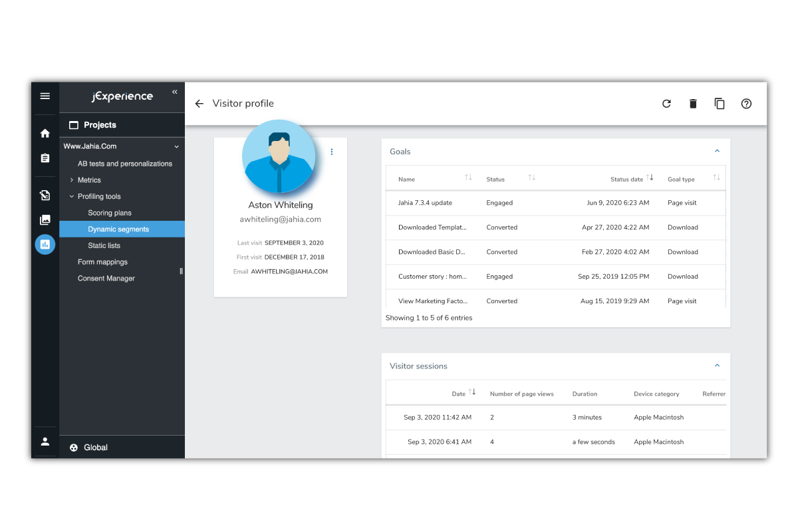798x532 pixels.
Task: Sort goals by Name
Action: (x=468, y=178)
